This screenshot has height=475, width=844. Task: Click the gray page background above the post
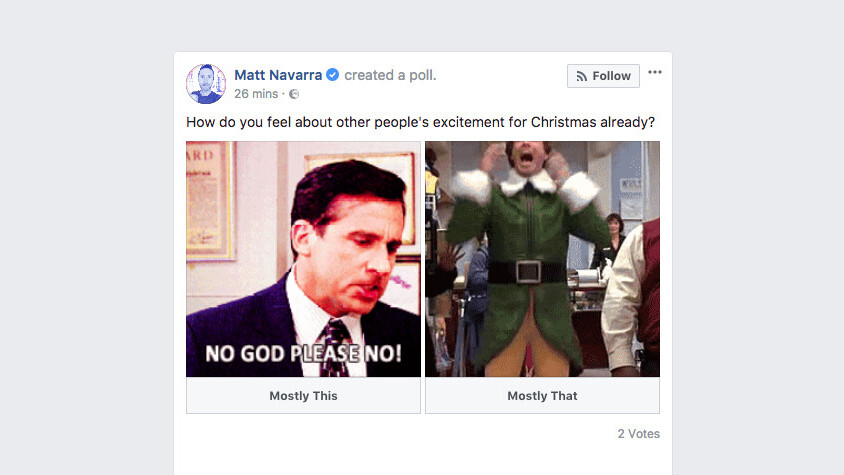(x=420, y=25)
